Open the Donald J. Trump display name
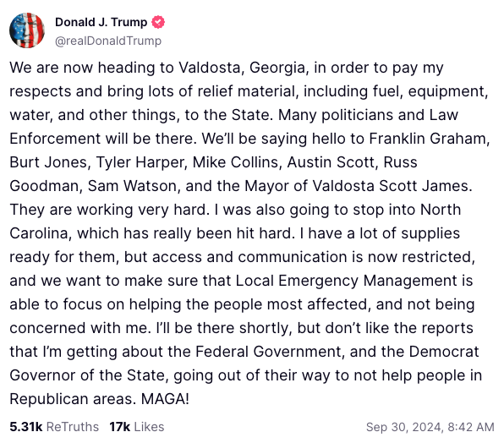 click(101, 22)
